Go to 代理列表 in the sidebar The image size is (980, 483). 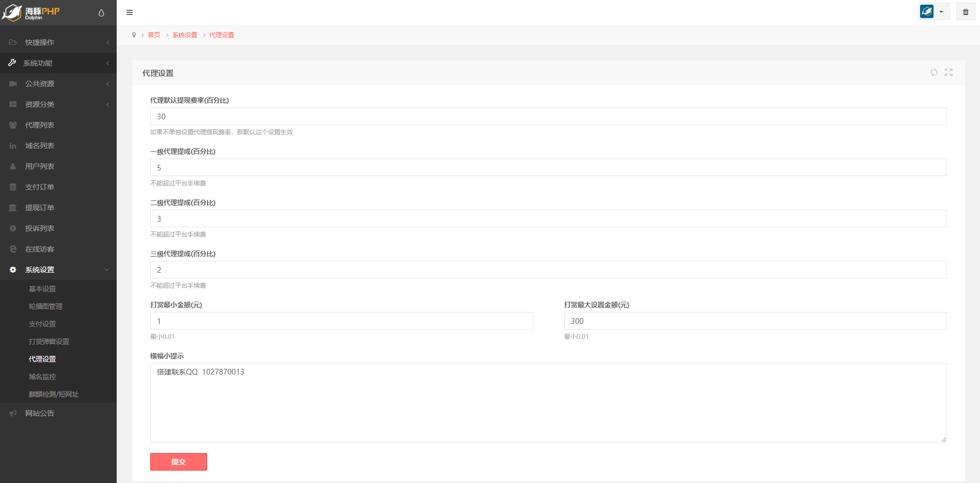click(x=40, y=125)
